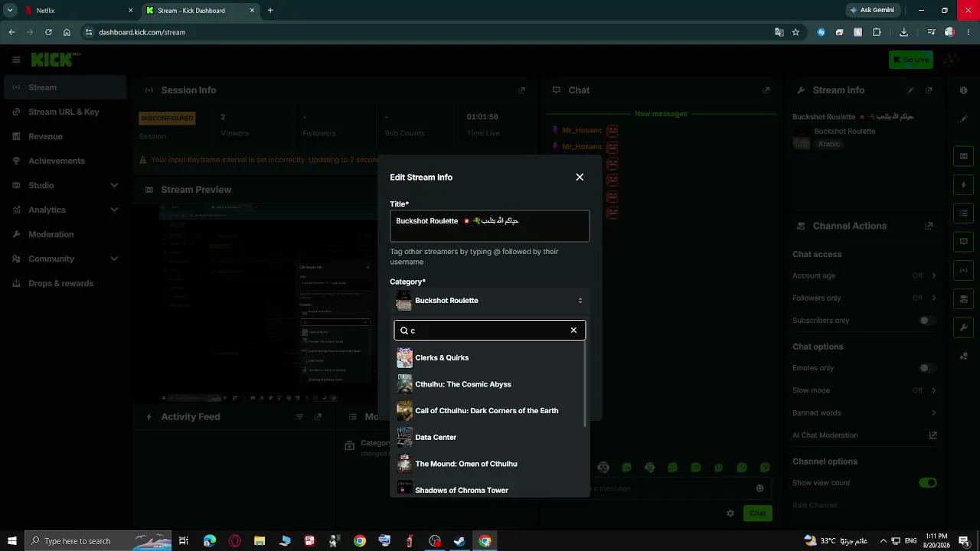
Task: Open a new browser tab
Action: click(x=270, y=11)
